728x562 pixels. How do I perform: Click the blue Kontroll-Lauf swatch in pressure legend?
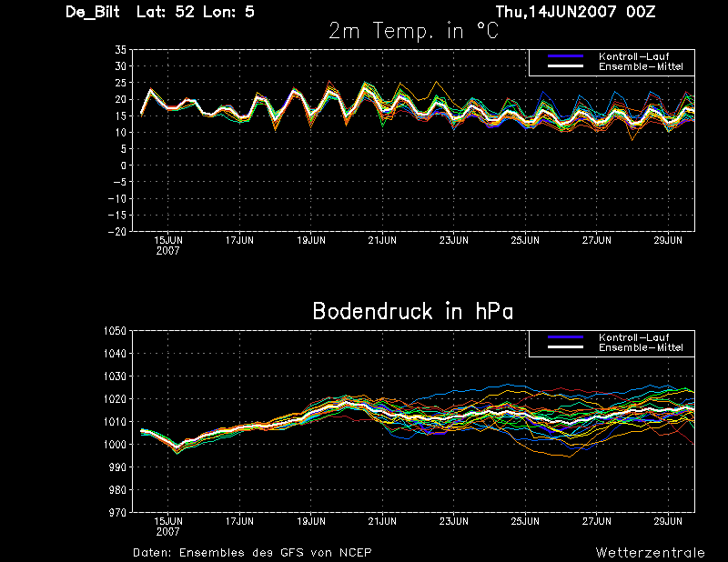565,336
